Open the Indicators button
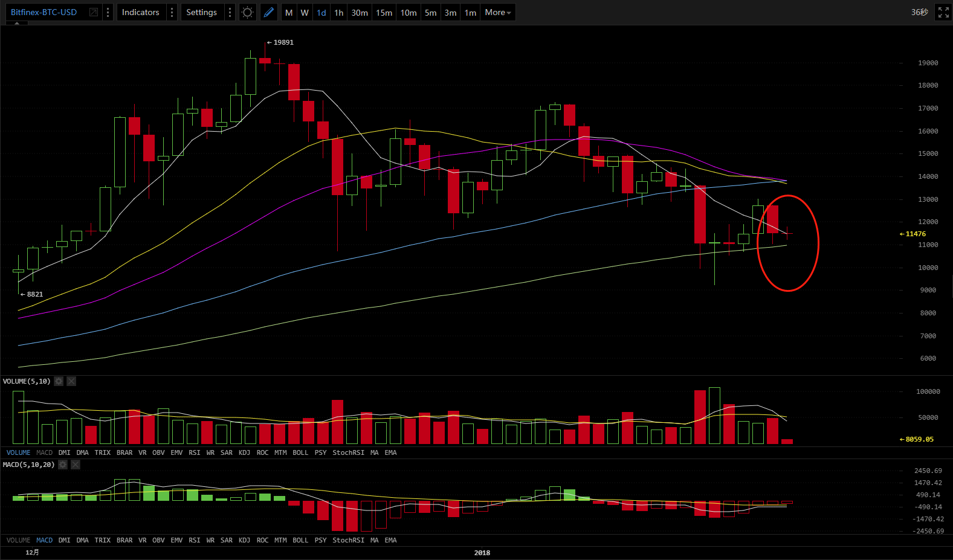Image resolution: width=953 pixels, height=560 pixels. (x=141, y=13)
